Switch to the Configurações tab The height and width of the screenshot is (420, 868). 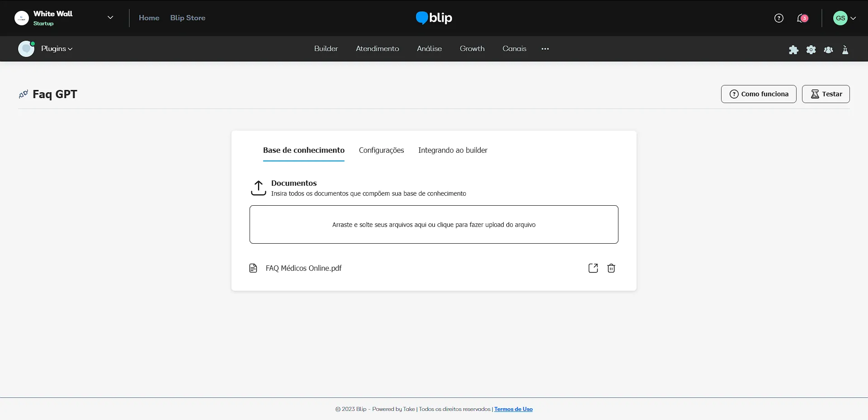click(382, 151)
